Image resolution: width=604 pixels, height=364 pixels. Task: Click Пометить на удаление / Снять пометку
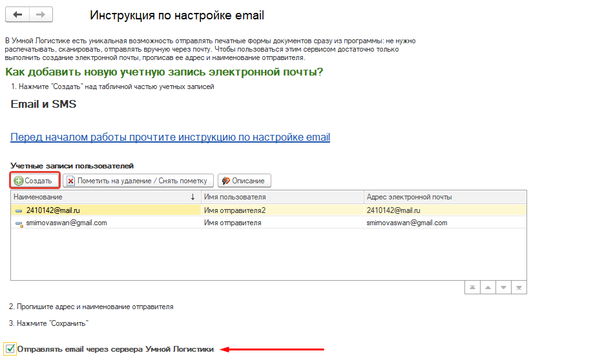(x=138, y=181)
